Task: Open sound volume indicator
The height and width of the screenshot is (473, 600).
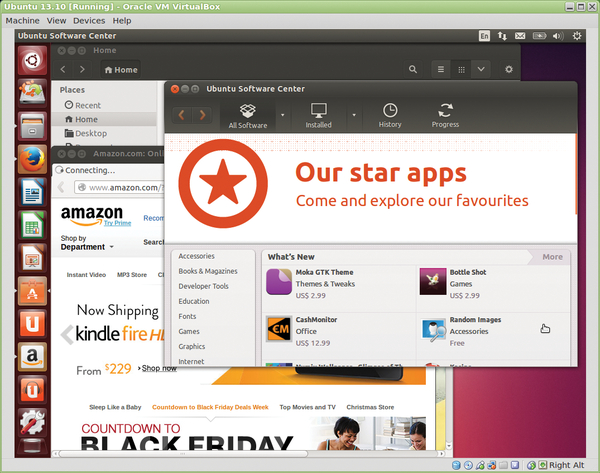Action: [x=558, y=36]
